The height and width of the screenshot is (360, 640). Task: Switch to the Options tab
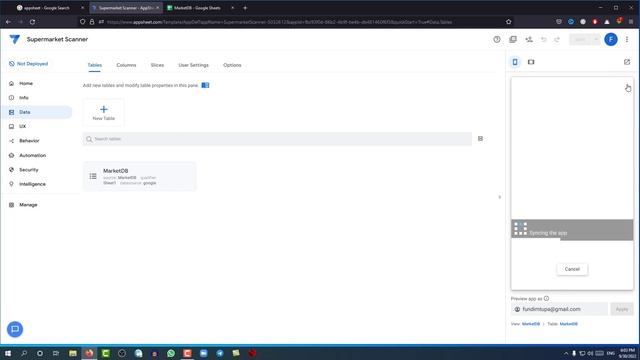(x=232, y=65)
